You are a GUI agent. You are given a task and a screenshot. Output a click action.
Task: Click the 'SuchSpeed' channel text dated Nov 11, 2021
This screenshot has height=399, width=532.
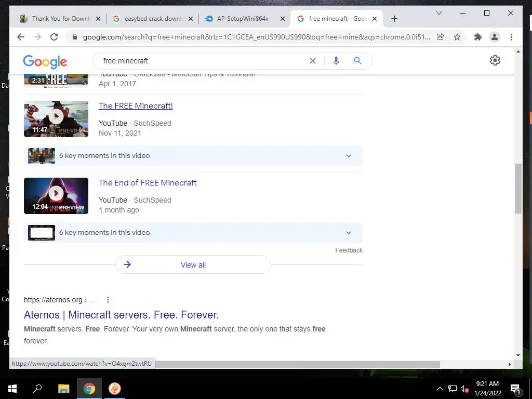[x=152, y=123]
